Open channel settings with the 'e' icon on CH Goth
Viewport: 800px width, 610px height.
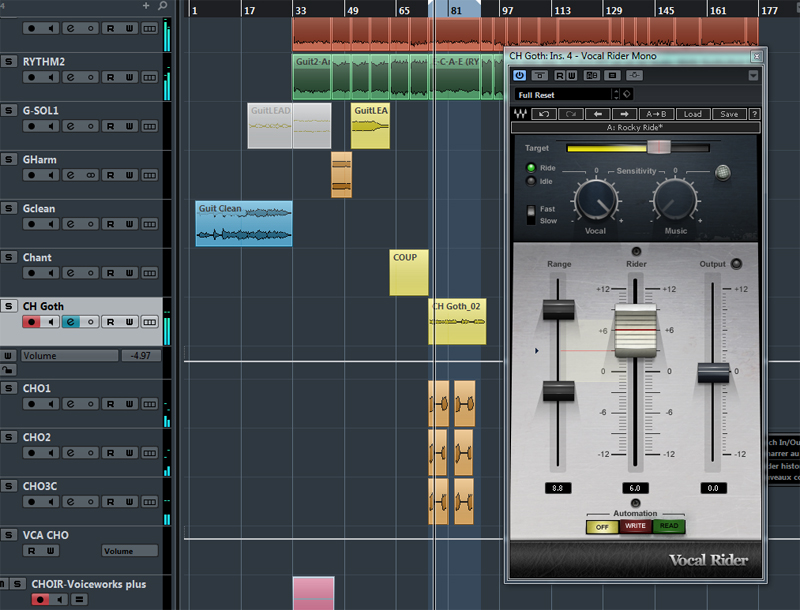(70, 321)
